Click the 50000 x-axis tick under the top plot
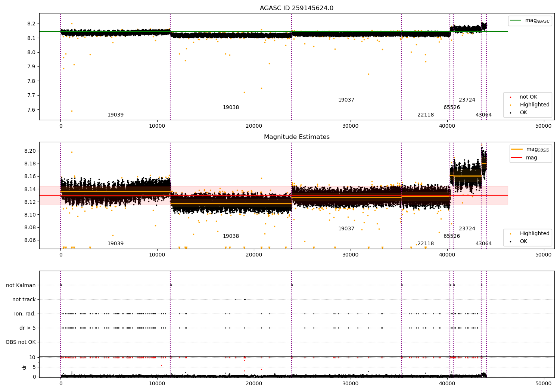This screenshot has width=560, height=392. tap(544, 126)
